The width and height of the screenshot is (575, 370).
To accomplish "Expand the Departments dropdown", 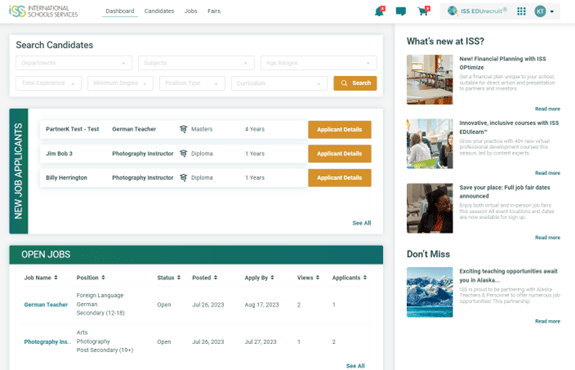I will click(x=74, y=63).
